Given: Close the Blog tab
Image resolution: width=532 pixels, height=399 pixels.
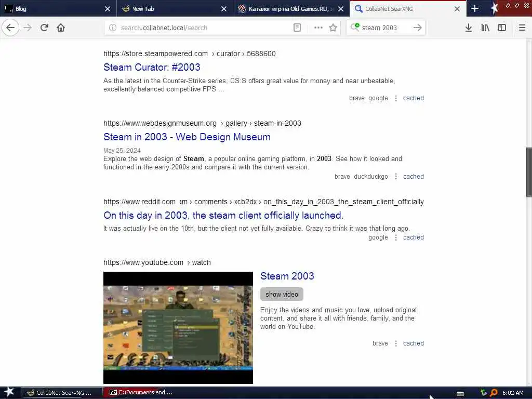Looking at the screenshot, I should click(x=107, y=9).
